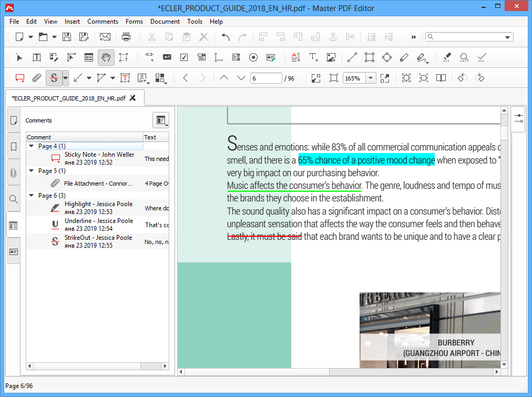Viewport: 532px width, 397px height.
Task: Go to the previous page arrow
Action: (224, 78)
